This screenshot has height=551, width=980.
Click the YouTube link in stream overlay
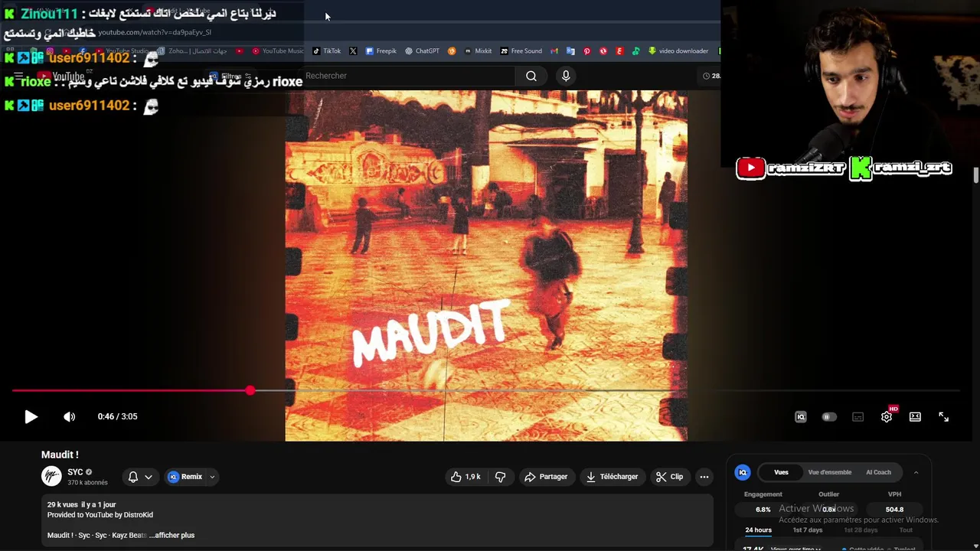(792, 168)
